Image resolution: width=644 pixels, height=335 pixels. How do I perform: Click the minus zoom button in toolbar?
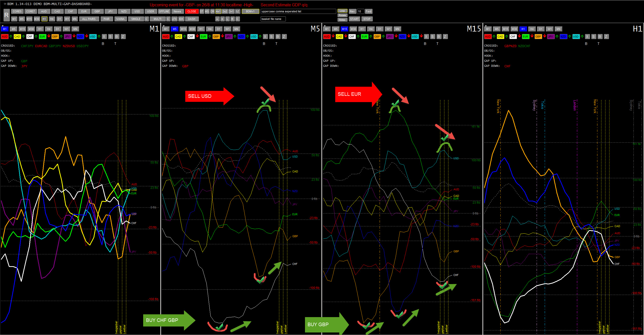coord(218,19)
